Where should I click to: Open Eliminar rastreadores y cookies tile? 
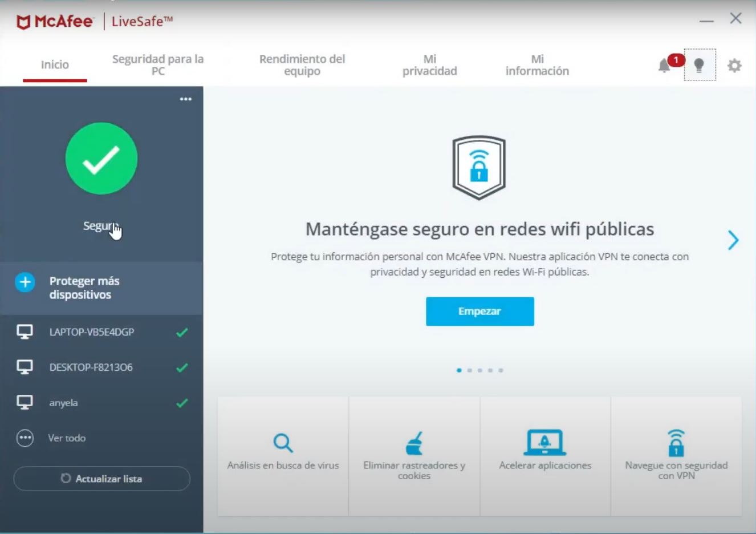(414, 456)
